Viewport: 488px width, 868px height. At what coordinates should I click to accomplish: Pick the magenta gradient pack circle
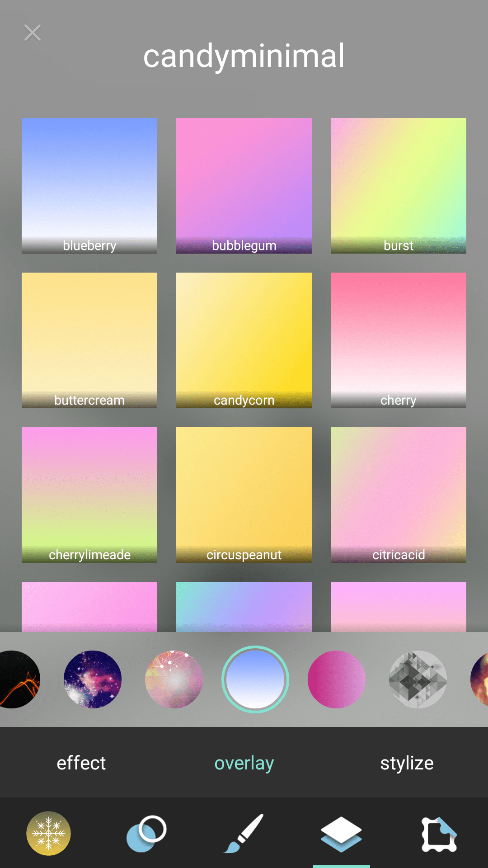point(337,679)
